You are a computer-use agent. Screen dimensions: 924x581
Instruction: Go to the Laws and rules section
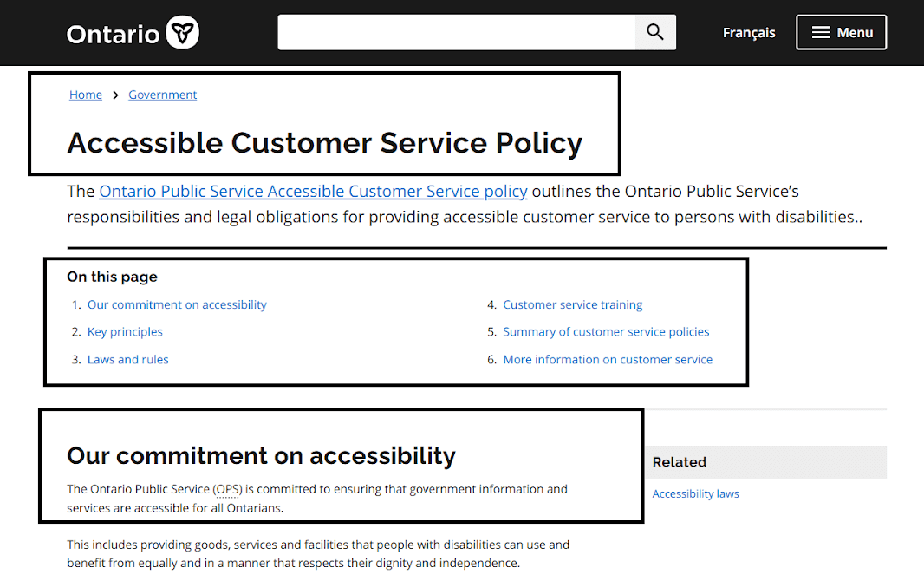tap(127, 359)
